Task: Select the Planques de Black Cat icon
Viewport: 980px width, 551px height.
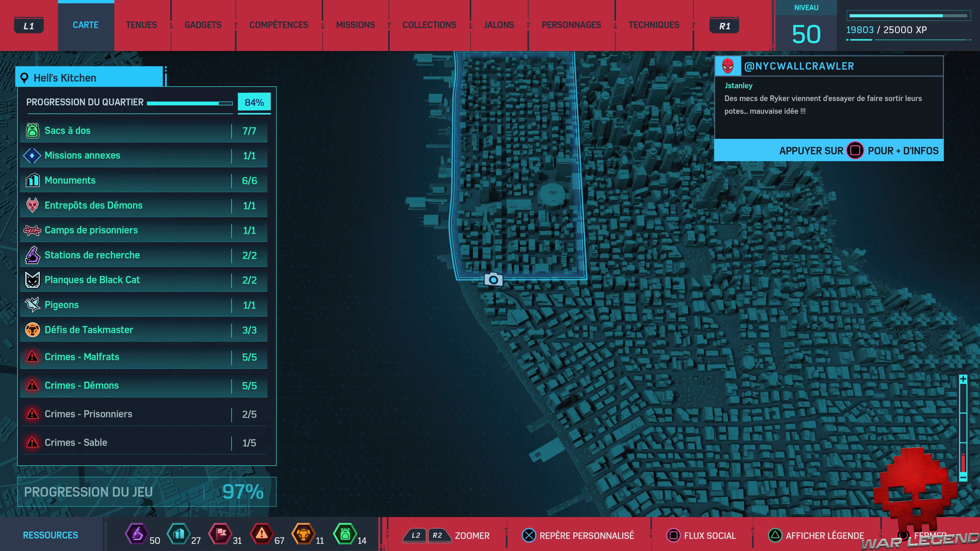Action: coord(32,280)
